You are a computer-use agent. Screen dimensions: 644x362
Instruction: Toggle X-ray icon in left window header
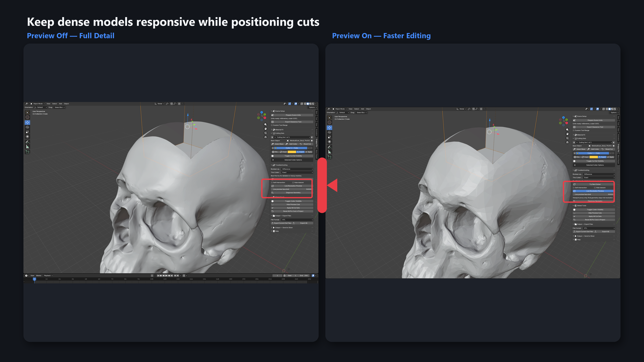tap(302, 104)
